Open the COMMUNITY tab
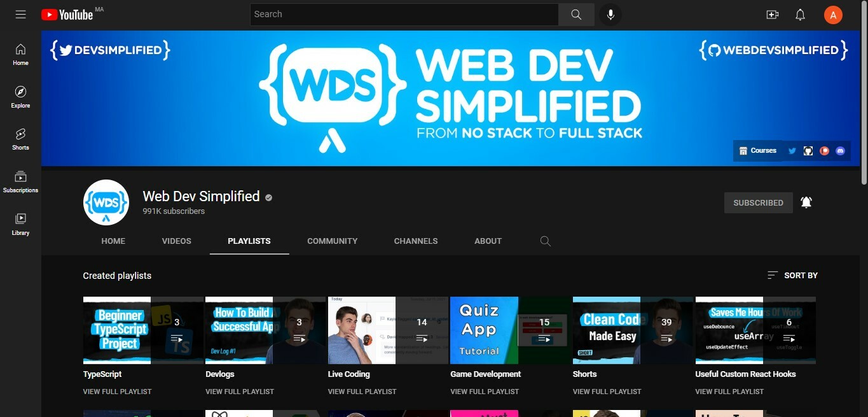The width and height of the screenshot is (868, 417). point(332,241)
